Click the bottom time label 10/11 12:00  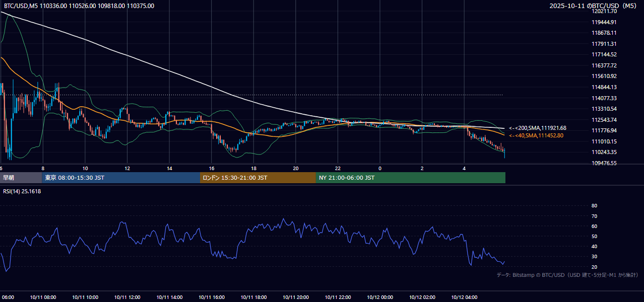(x=127, y=297)
